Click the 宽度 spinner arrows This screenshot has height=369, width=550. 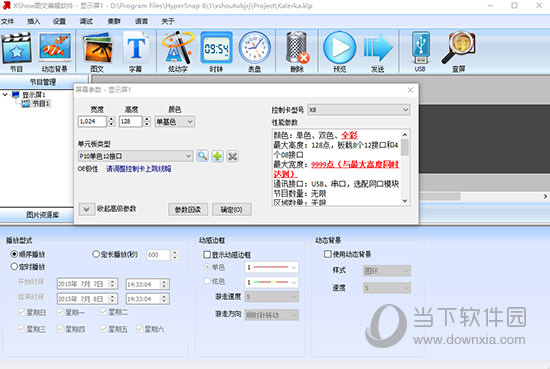click(112, 122)
